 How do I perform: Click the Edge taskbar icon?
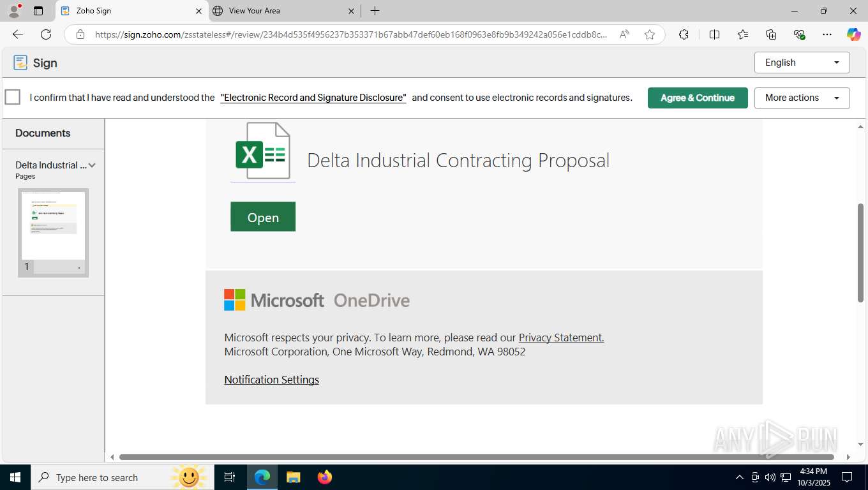click(x=262, y=477)
